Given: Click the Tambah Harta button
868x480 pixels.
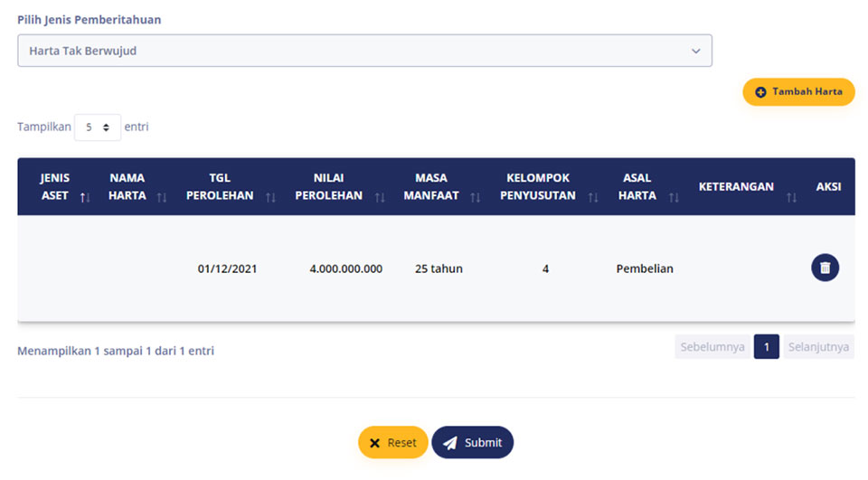Looking at the screenshot, I should (x=798, y=92).
